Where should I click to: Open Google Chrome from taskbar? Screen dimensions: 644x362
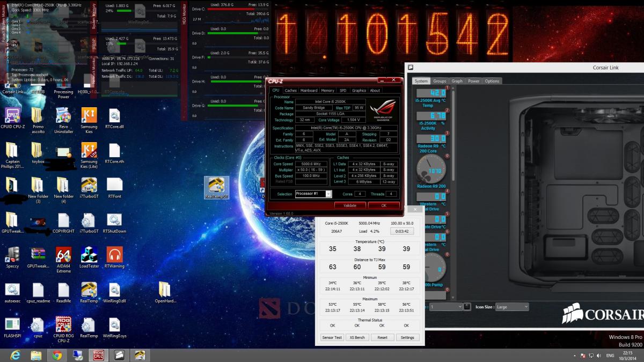click(x=57, y=355)
